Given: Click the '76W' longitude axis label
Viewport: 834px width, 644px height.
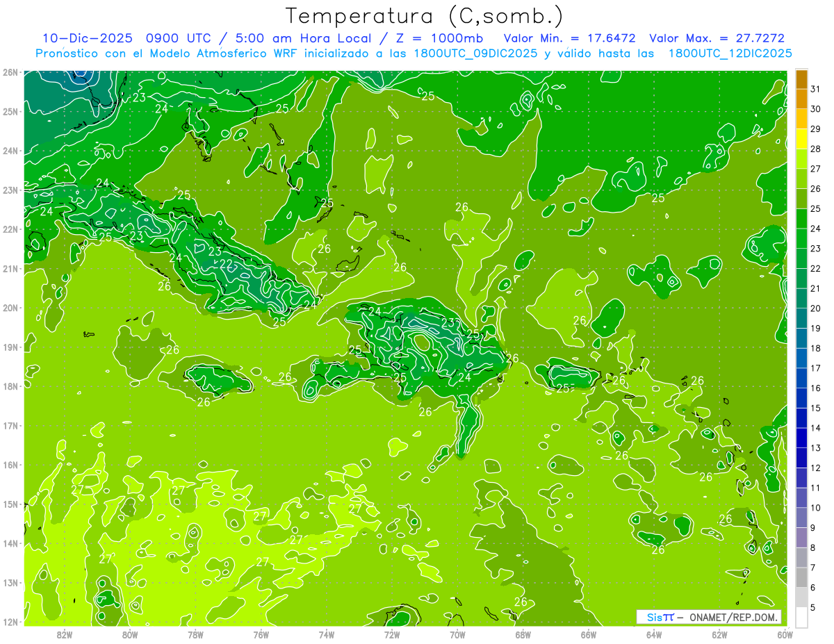Looking at the screenshot, I should 261,634.
